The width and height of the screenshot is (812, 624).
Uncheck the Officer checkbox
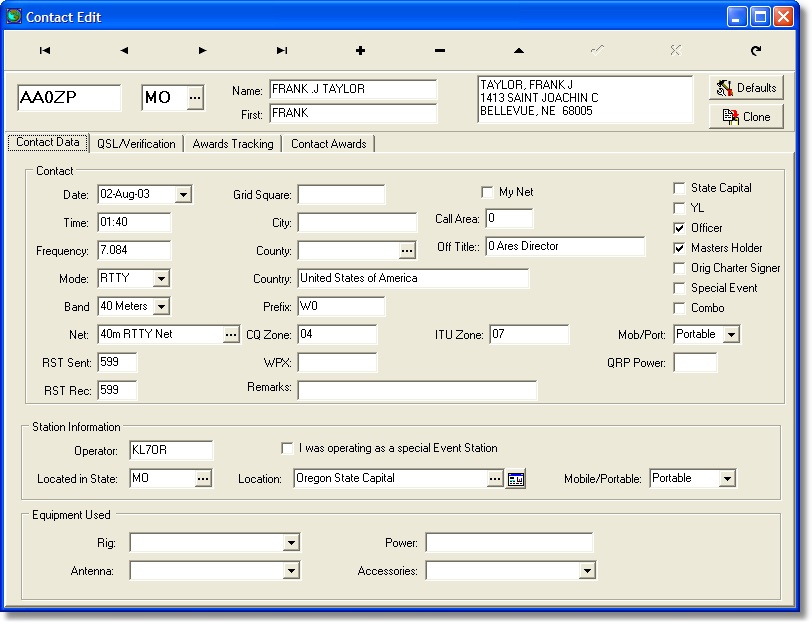(680, 228)
